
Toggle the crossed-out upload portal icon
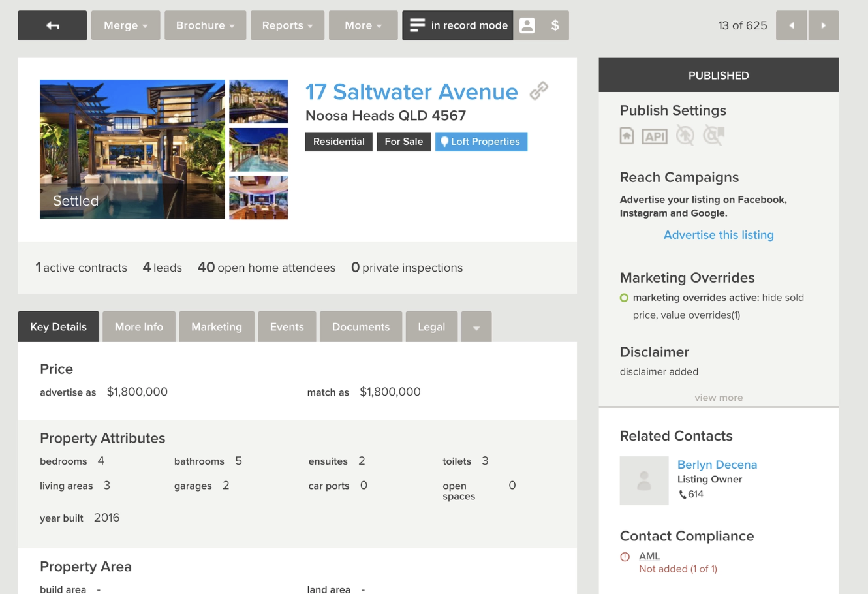point(685,136)
